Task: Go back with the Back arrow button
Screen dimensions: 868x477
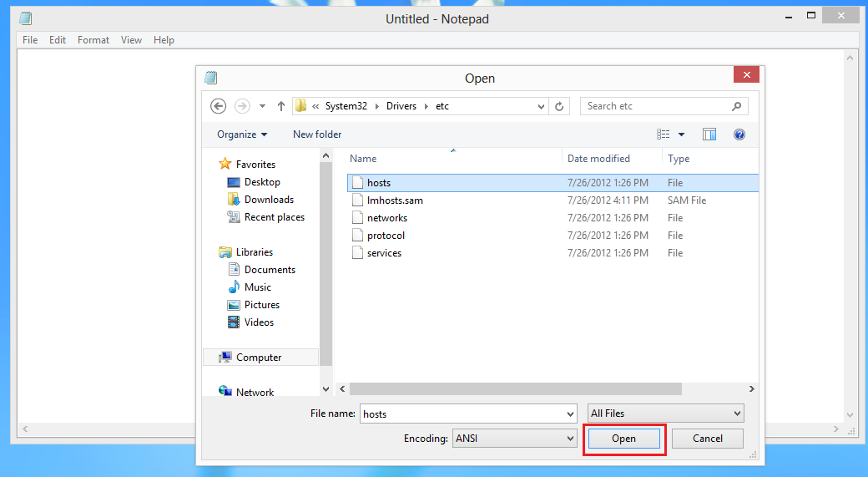Action: pos(218,106)
